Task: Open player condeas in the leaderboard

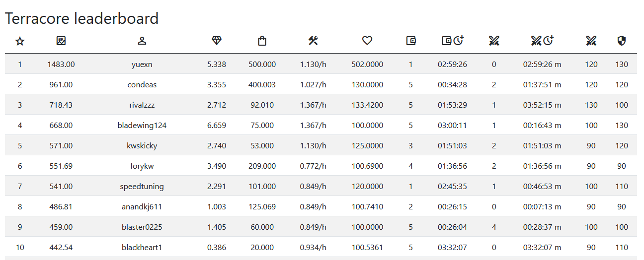Action: tap(142, 85)
